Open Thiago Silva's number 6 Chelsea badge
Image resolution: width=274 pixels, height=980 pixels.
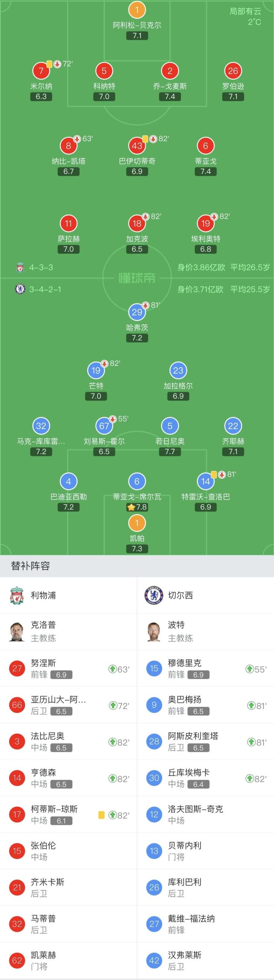[x=137, y=481]
